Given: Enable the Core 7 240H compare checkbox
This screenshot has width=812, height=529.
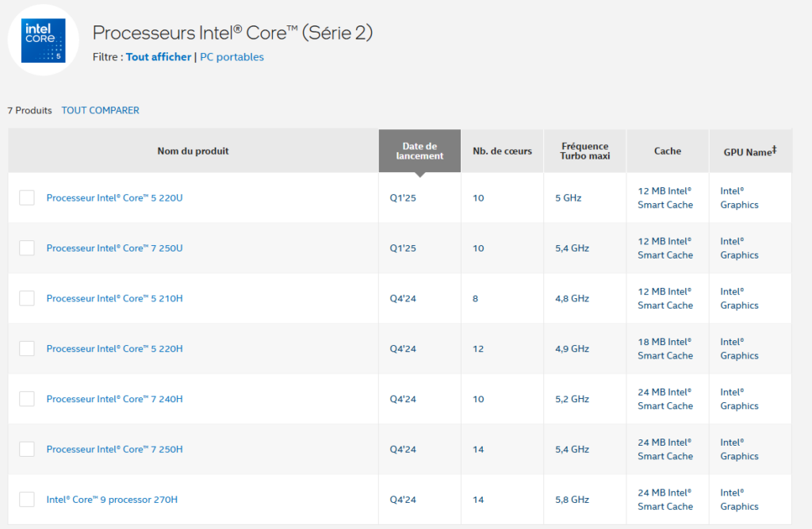Looking at the screenshot, I should (x=27, y=398).
